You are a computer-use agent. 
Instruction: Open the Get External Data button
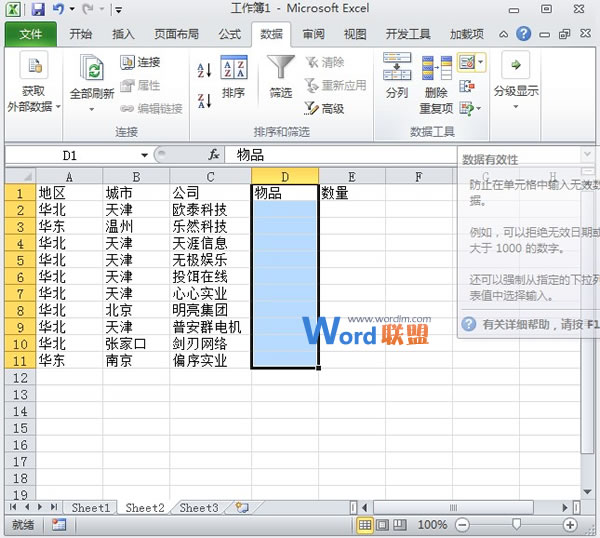tap(34, 82)
